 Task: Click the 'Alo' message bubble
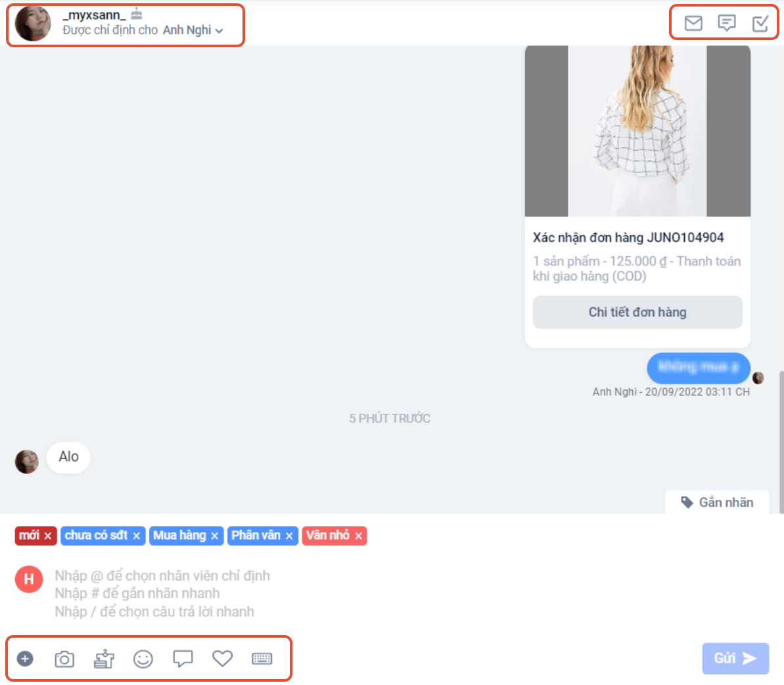68,456
